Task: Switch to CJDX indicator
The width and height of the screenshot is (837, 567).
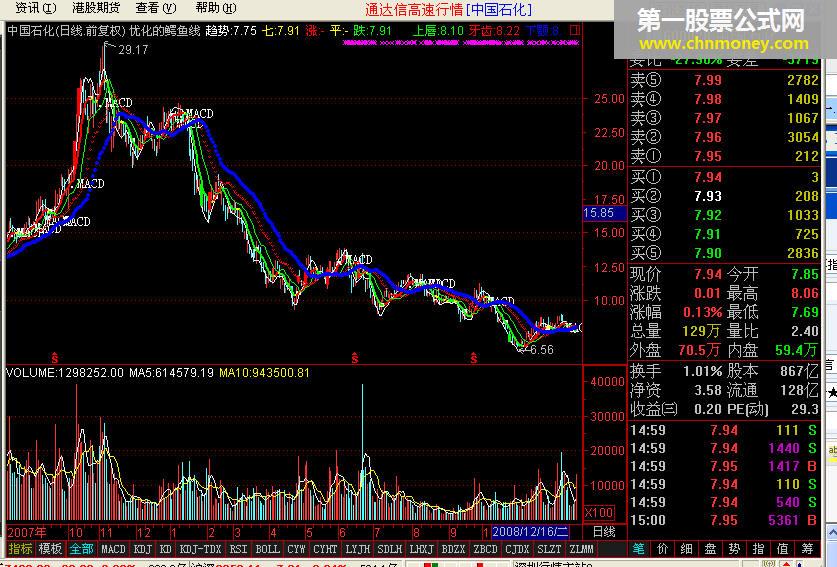Action: 517,549
